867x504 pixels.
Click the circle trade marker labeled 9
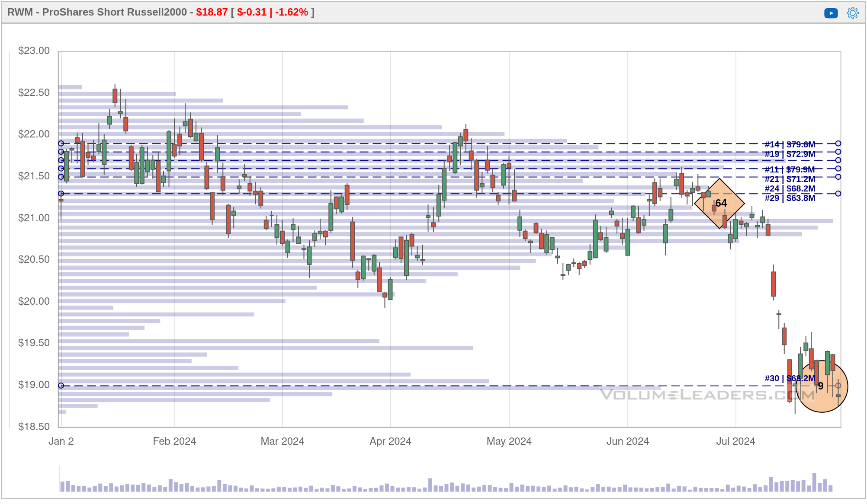coord(822,386)
